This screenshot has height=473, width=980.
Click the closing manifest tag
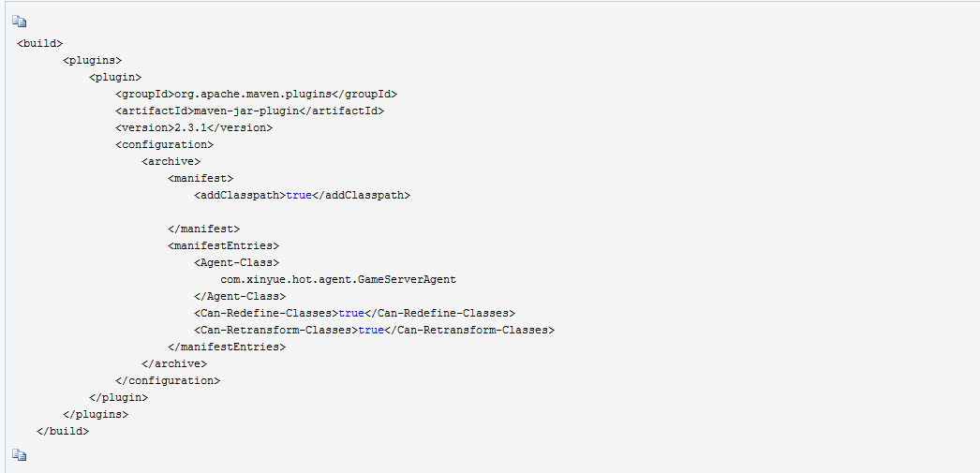tap(203, 229)
